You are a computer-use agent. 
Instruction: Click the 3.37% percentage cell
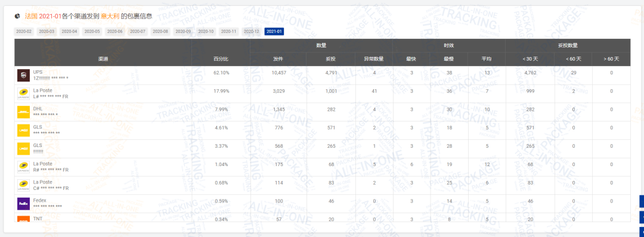tap(221, 146)
